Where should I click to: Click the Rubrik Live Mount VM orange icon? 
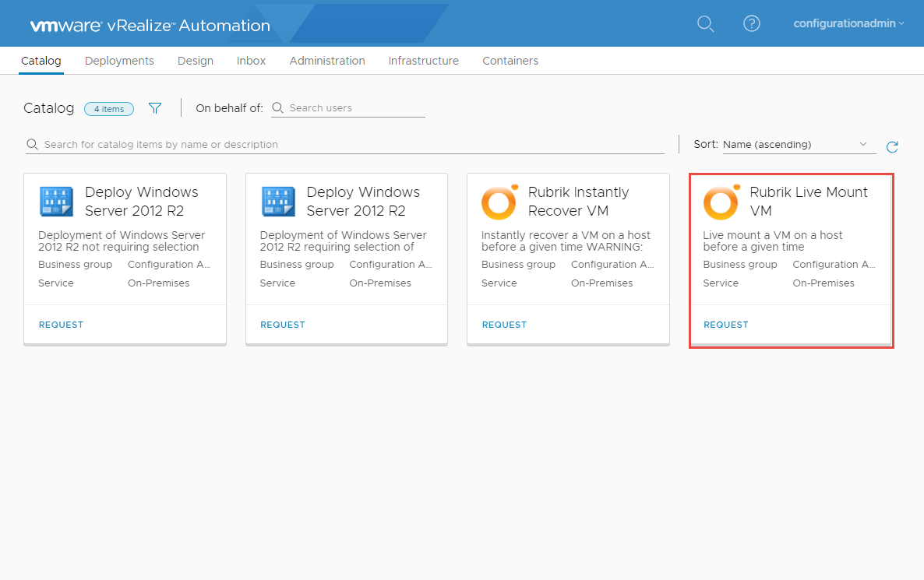tap(721, 202)
